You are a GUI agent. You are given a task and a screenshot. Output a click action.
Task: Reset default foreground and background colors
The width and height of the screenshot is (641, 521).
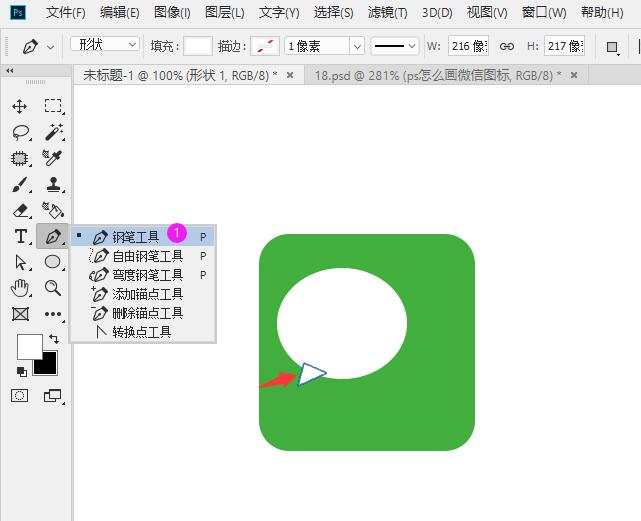pyautogui.click(x=22, y=372)
